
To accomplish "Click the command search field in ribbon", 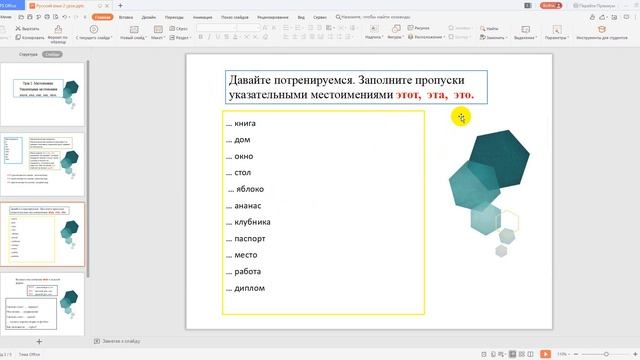I will click(373, 17).
